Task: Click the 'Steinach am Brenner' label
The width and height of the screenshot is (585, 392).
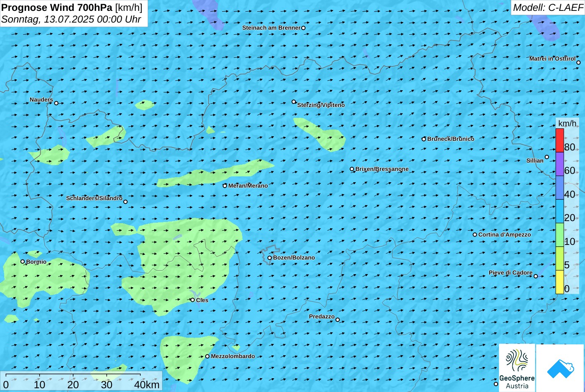Action: (x=271, y=28)
